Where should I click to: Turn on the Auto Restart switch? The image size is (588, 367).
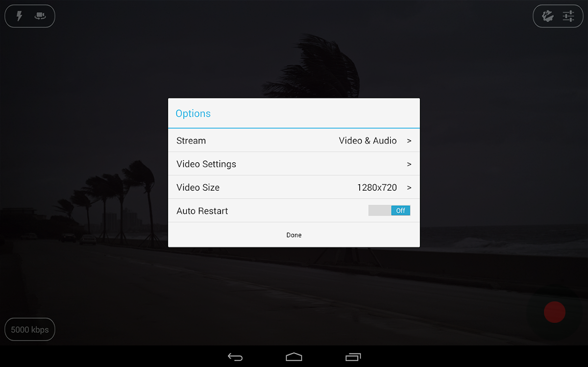389,211
